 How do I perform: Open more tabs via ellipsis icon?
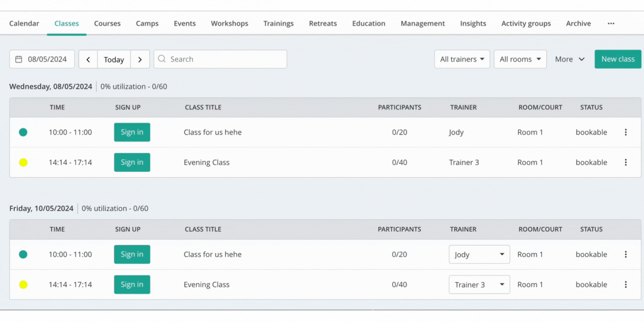pyautogui.click(x=611, y=23)
